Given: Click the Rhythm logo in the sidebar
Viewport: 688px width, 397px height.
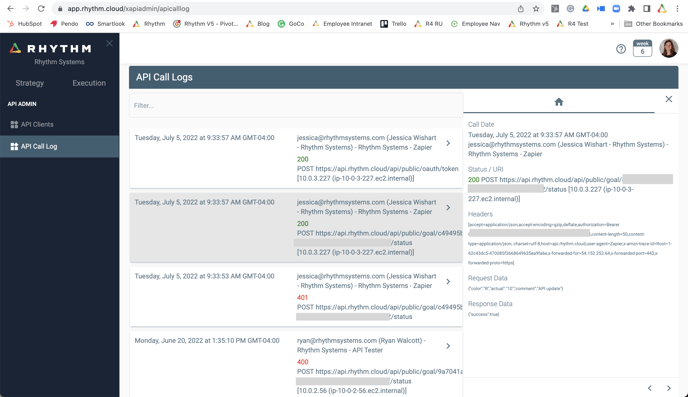Looking at the screenshot, I should [51, 48].
